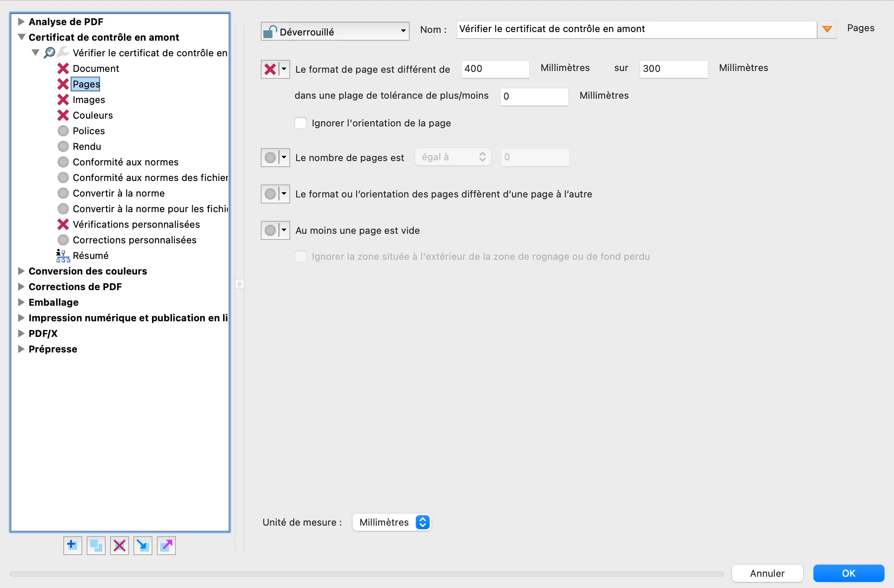
Task: Click the OK button
Action: coord(848,573)
